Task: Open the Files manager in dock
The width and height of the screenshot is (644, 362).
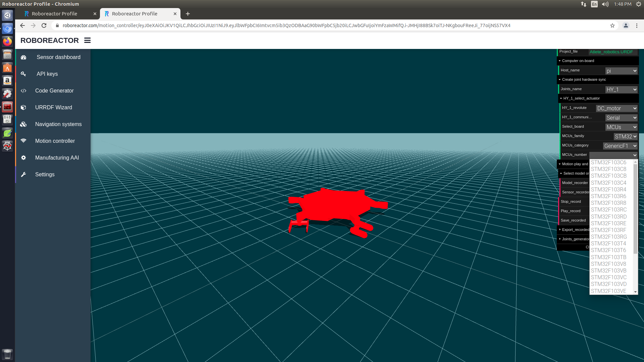Action: [7, 54]
